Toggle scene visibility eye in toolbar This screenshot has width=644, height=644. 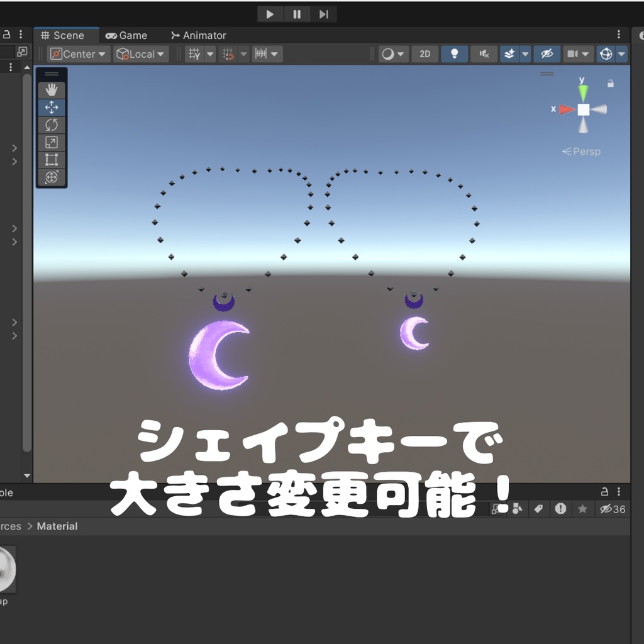tap(547, 54)
